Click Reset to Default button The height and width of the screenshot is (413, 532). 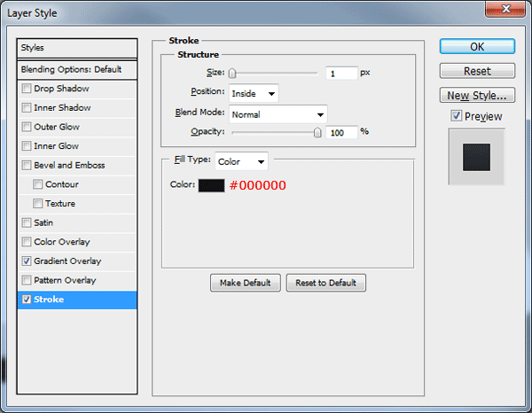pos(325,283)
